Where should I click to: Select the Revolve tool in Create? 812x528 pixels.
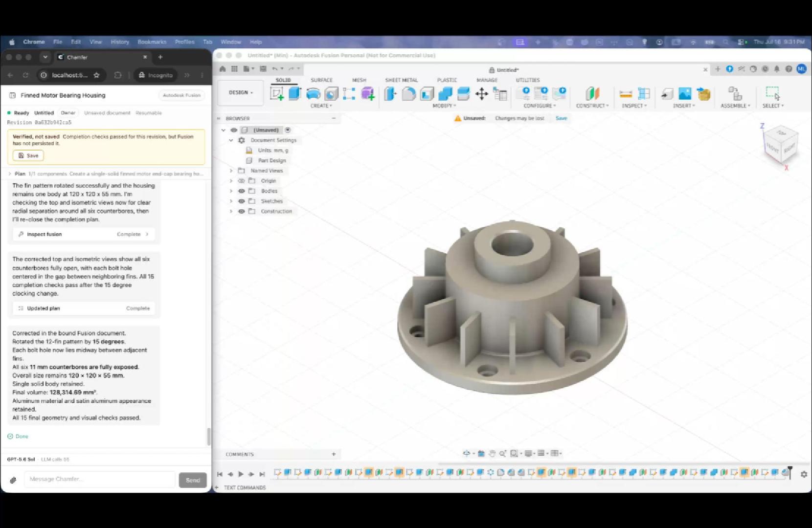coord(313,93)
